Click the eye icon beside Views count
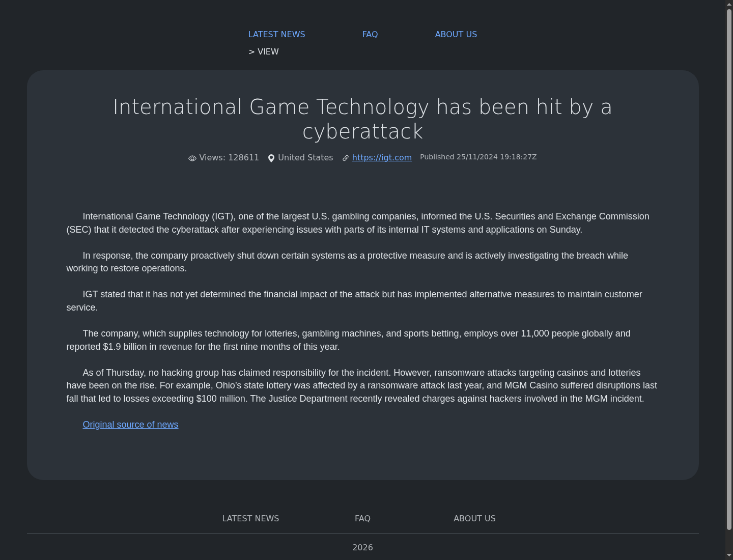The width and height of the screenshot is (733, 560). [x=192, y=158]
